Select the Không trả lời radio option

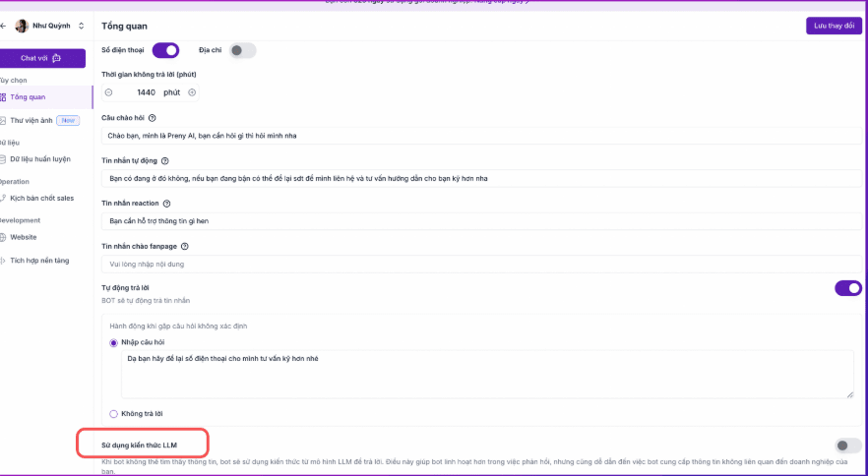tap(114, 414)
